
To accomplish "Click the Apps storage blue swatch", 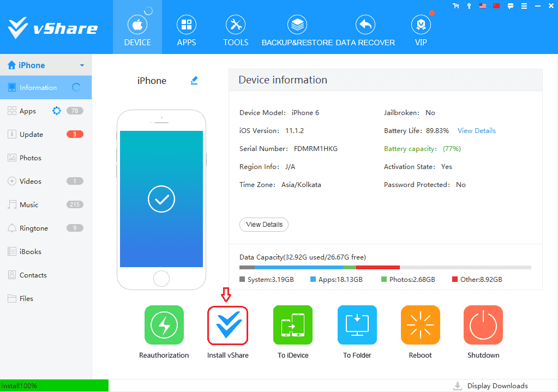I will (313, 279).
